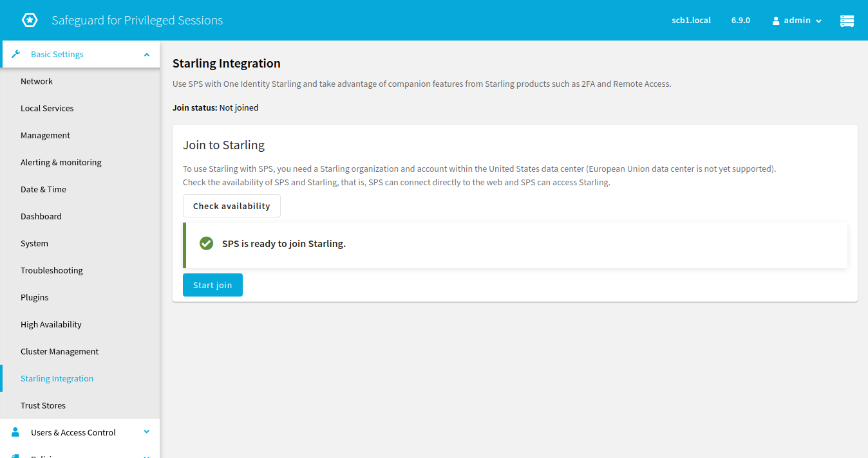Click the admin username label
The height and width of the screenshot is (458, 868).
pos(797,21)
